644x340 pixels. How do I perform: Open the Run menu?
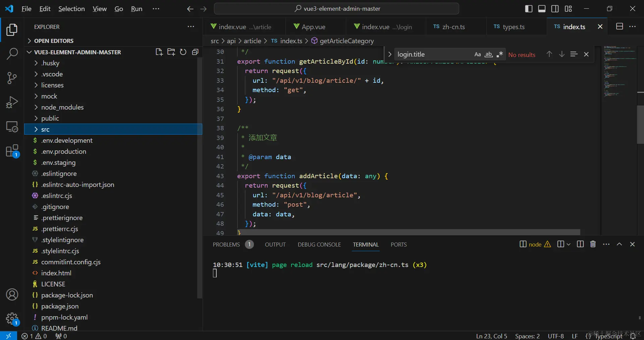(x=137, y=9)
